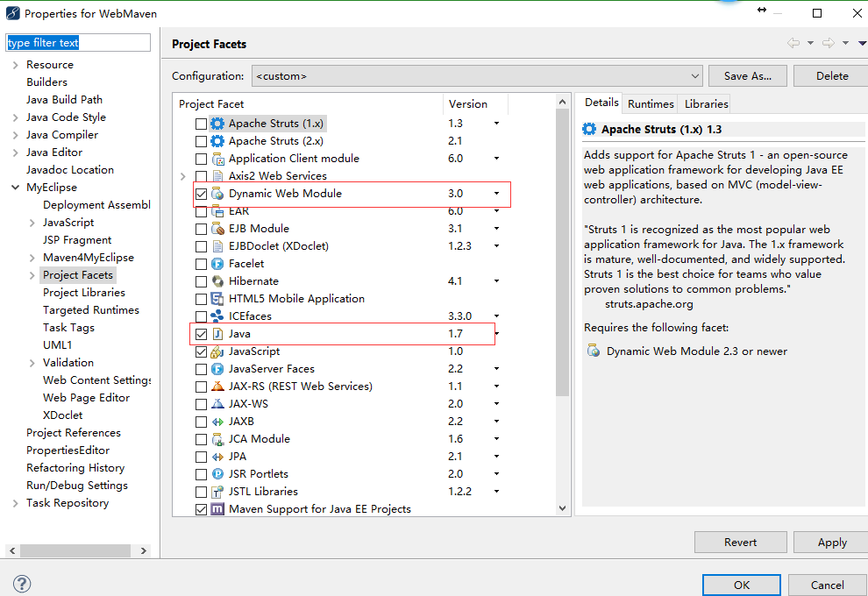Click the JAXB facet icon
Viewport: 868px width, 596px height.
tap(217, 422)
